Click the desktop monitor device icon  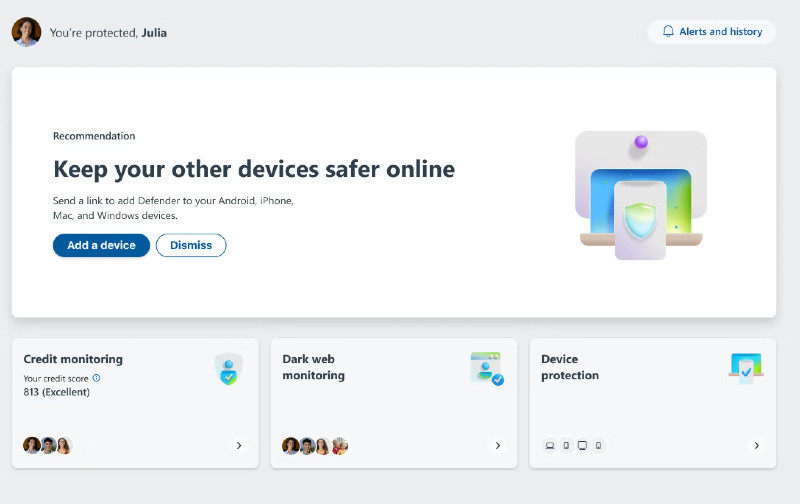pos(582,446)
